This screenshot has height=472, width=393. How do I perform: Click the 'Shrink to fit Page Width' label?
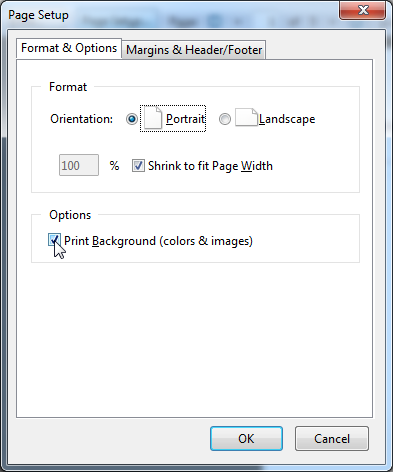click(x=210, y=166)
